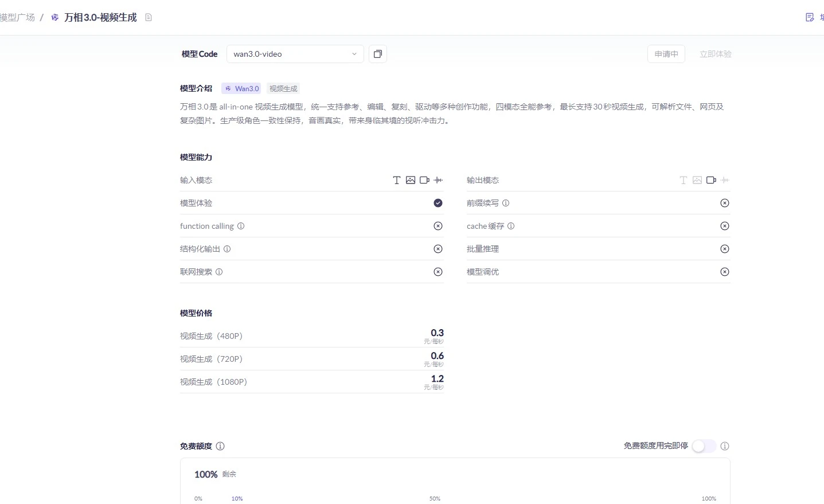Click the image input modality icon

(411, 180)
